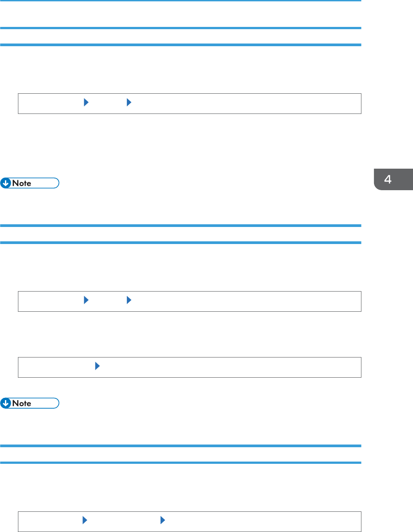Image resolution: width=413 pixels, height=532 pixels.
Task: Click the middle section heading band between blue lines
Action: [180, 234]
